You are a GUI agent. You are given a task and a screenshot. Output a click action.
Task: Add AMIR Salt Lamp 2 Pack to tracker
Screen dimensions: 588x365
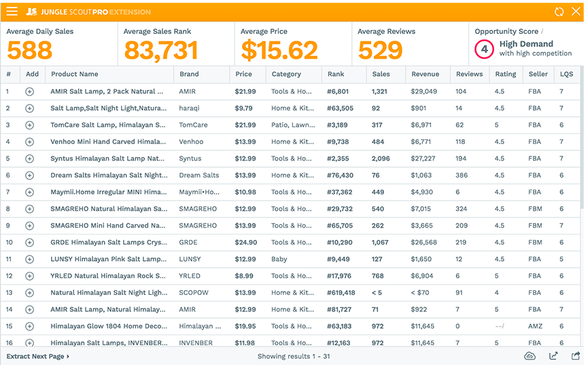coord(29,91)
